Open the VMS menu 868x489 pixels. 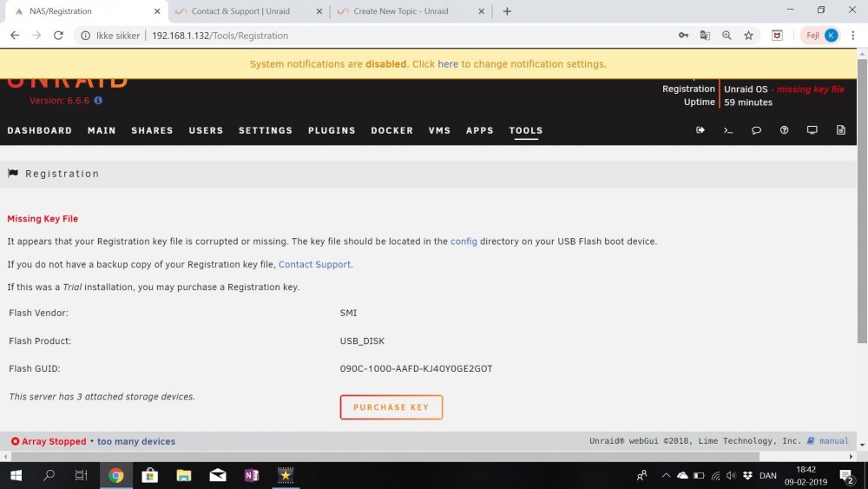pyautogui.click(x=439, y=130)
